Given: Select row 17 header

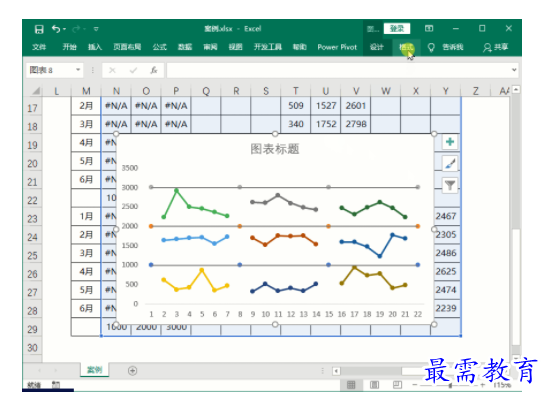Looking at the screenshot, I should 32,108.
